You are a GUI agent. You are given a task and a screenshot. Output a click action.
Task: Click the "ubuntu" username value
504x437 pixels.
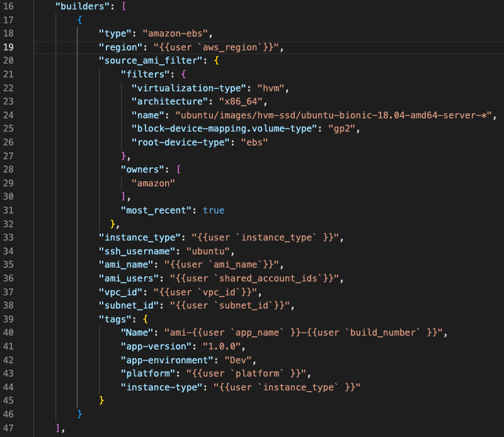coord(208,251)
